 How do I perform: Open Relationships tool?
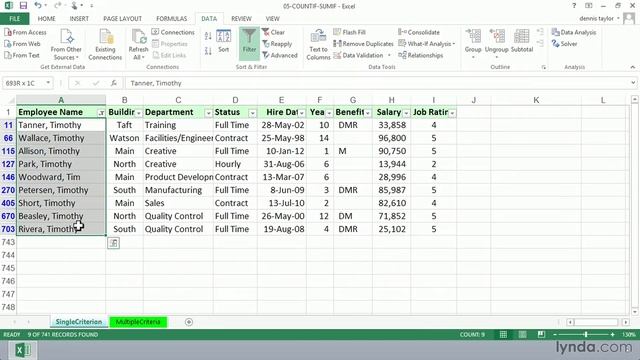coord(421,55)
